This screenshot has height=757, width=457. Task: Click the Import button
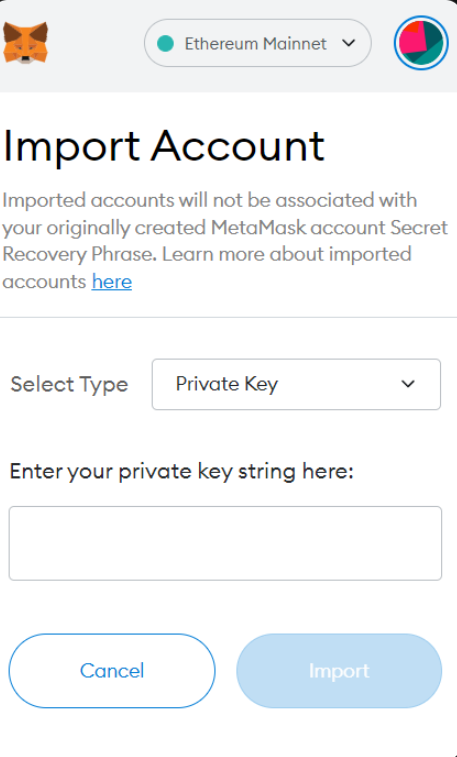pyautogui.click(x=339, y=671)
